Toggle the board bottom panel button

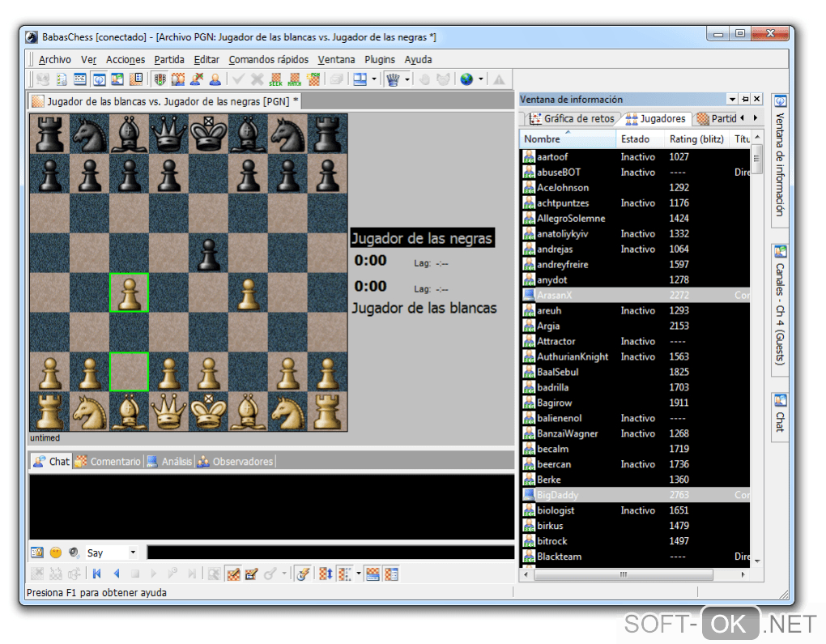(x=373, y=574)
